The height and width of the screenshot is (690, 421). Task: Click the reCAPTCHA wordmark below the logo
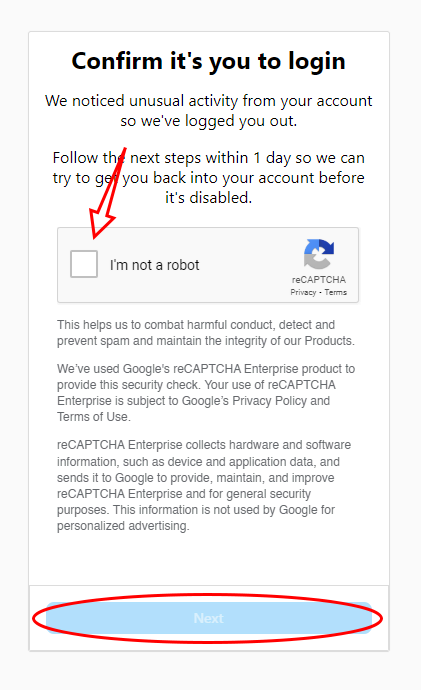[318, 279]
